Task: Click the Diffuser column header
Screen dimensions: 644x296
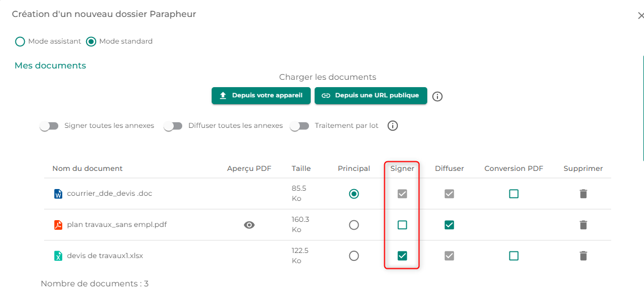Action: point(450,168)
